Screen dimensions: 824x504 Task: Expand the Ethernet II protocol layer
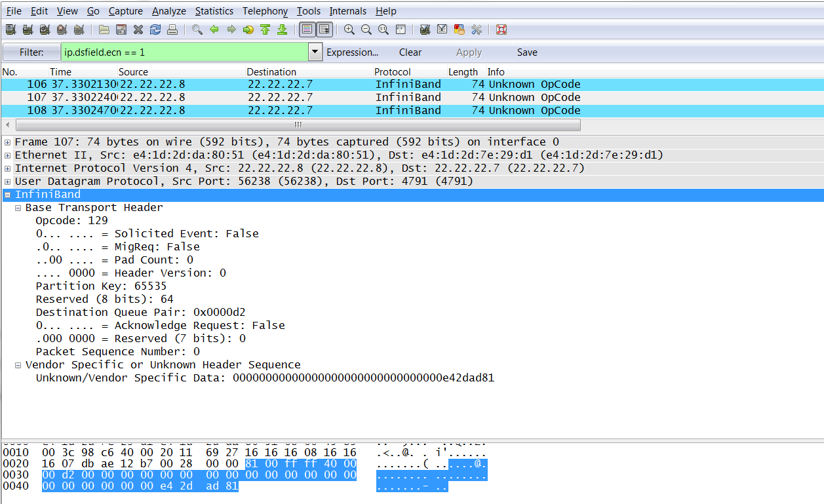[x=6, y=155]
